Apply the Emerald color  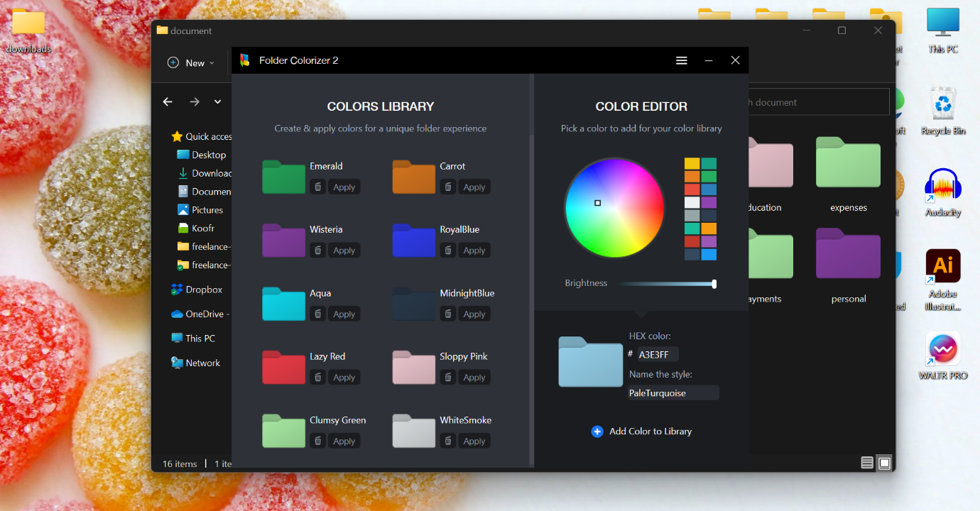[x=344, y=187]
